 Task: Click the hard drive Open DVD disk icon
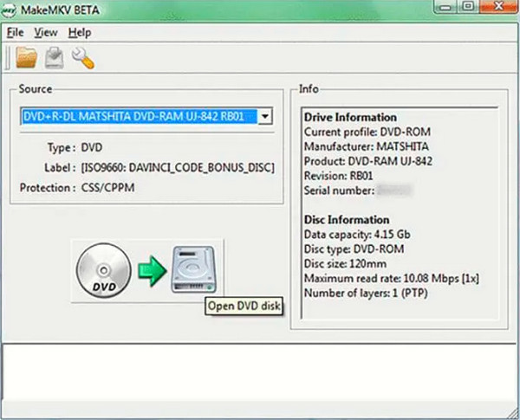(195, 268)
